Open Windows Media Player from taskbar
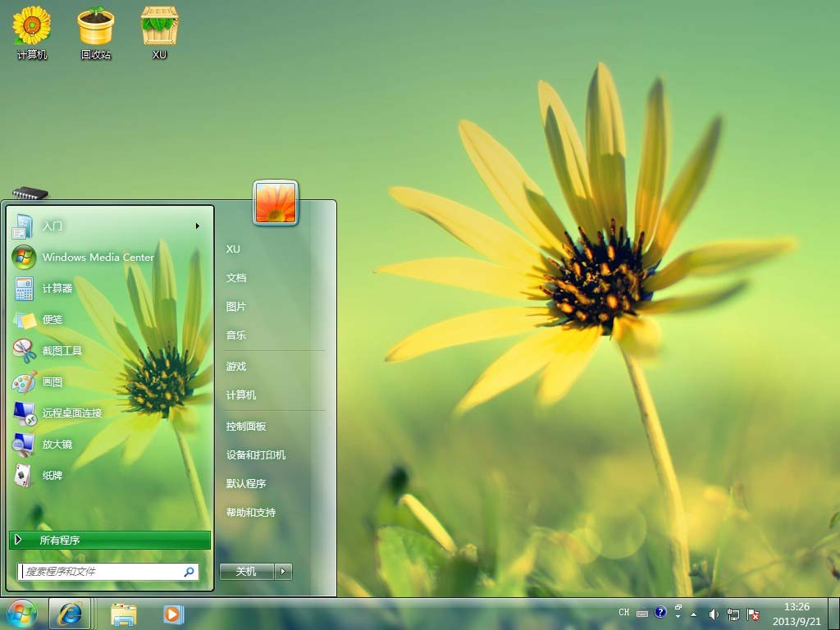This screenshot has width=840, height=630. coord(173,614)
